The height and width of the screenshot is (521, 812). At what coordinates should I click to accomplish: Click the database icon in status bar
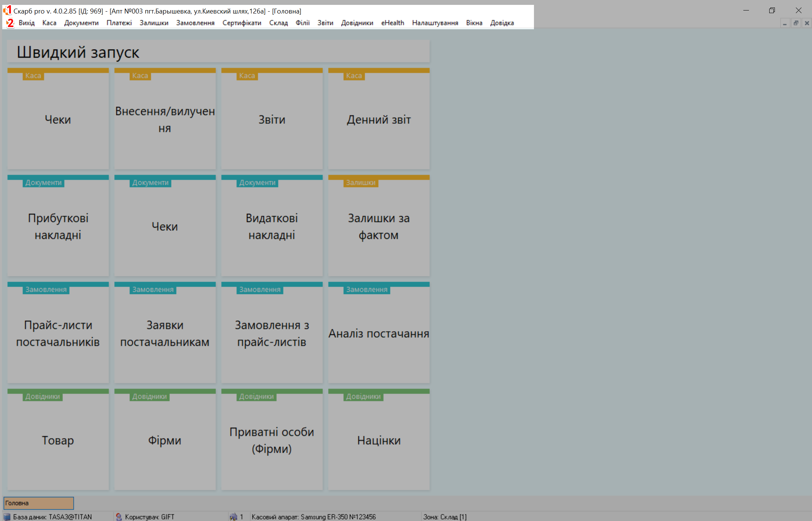[7, 517]
